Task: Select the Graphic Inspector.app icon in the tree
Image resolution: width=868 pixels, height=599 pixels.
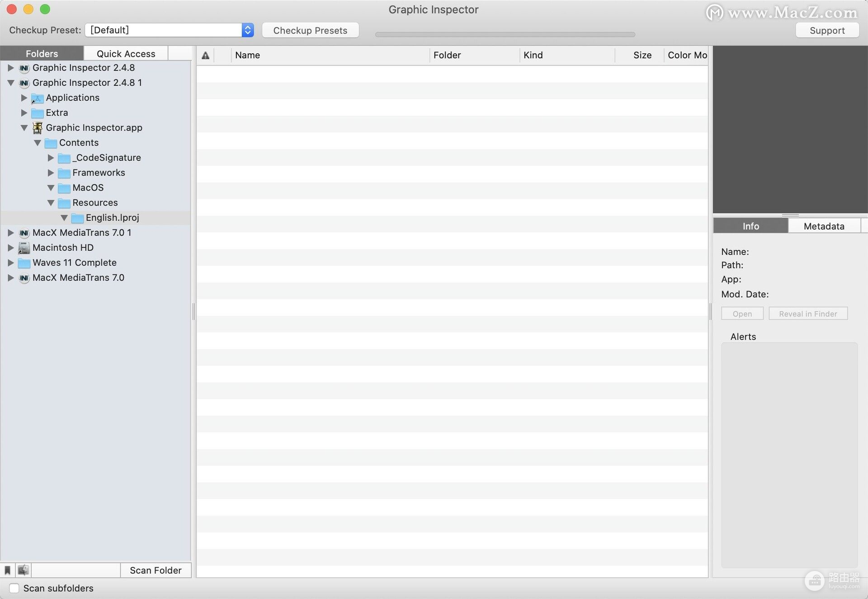Action: [38, 128]
